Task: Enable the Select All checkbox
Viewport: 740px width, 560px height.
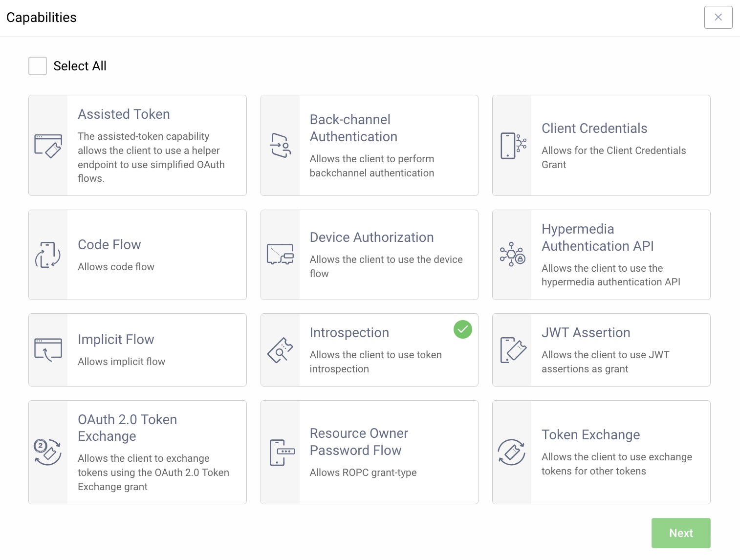Action: click(x=37, y=66)
